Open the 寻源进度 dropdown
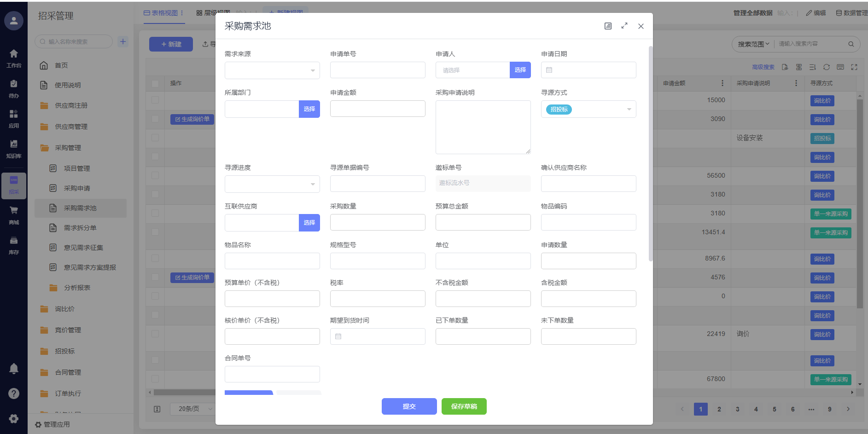Viewport: 868px width, 434px height. (272, 184)
